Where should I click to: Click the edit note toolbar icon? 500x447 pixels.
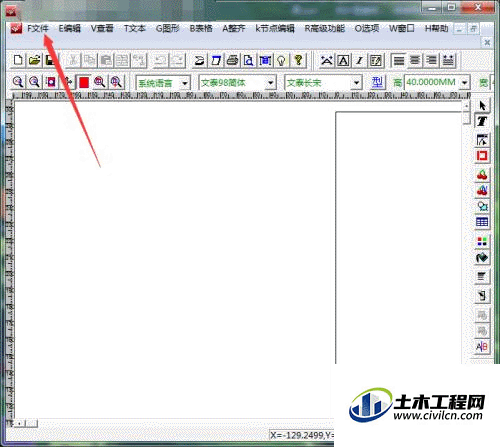(x=376, y=61)
